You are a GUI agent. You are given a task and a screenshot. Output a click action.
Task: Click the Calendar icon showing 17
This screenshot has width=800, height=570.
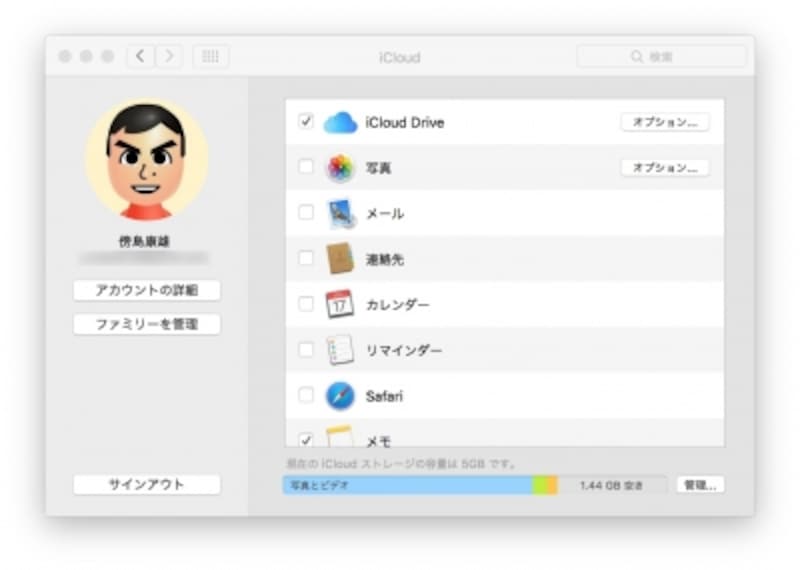point(340,304)
